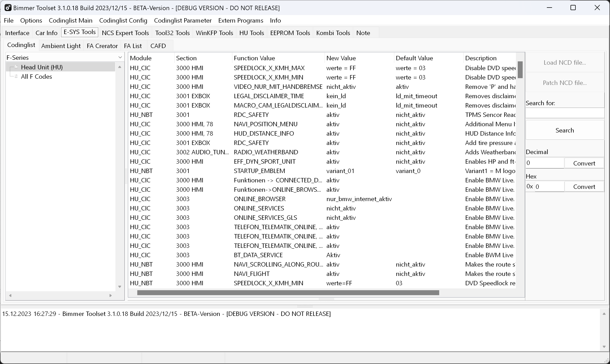Click the log panel scroll up arrow
Screen dimensions: 610x364
[x=604, y=314]
